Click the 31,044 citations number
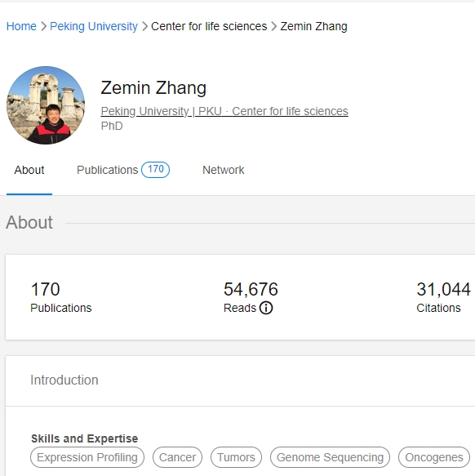Screen dimensions: 475x476 [443, 289]
